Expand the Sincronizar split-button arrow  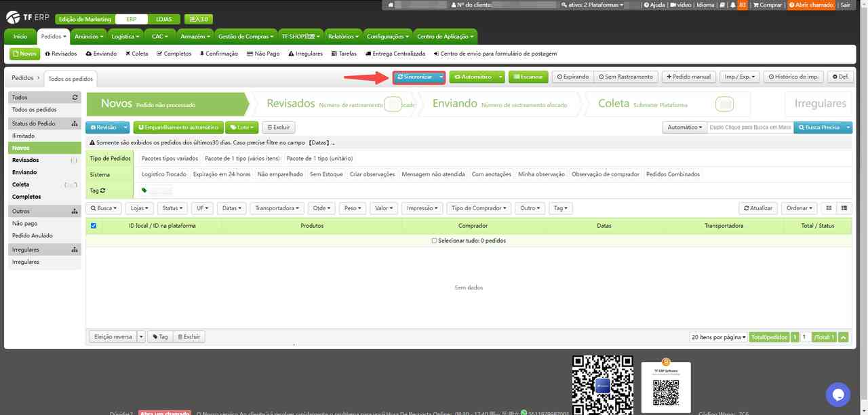(x=441, y=77)
